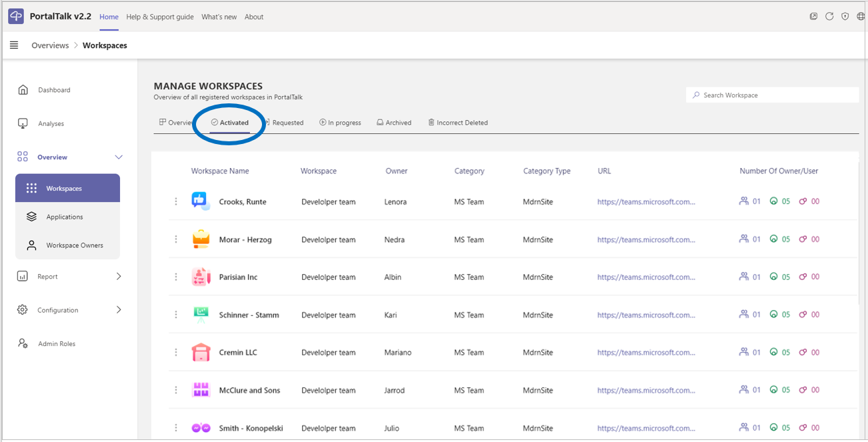Screen dimensions: 868x442
Task: Open the Dashboard from sidebar
Action: [53, 90]
